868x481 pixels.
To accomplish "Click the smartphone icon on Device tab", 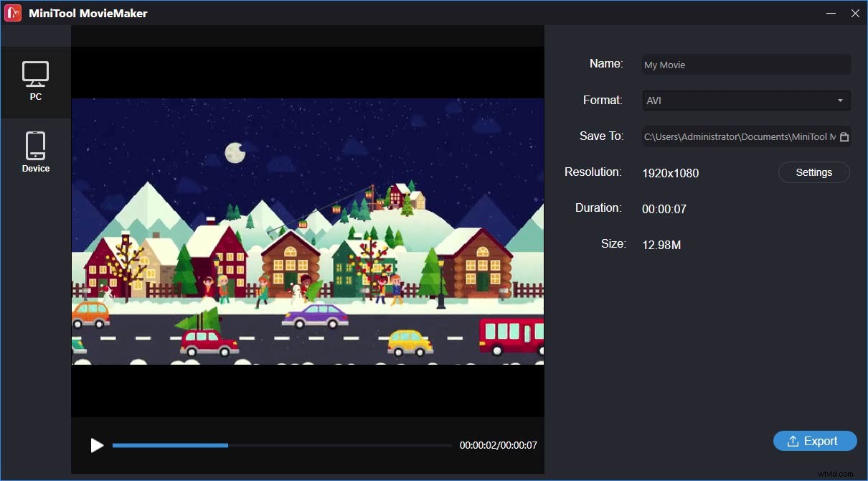I will point(36,145).
